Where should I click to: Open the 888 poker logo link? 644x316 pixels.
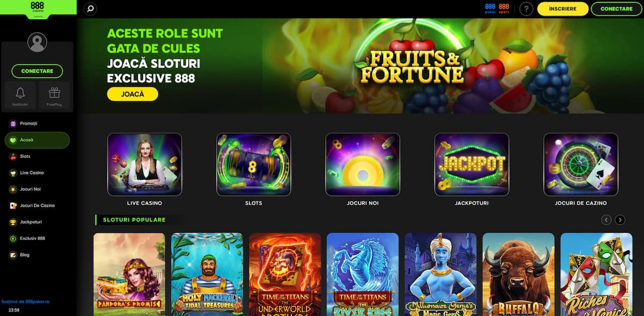[x=490, y=9]
